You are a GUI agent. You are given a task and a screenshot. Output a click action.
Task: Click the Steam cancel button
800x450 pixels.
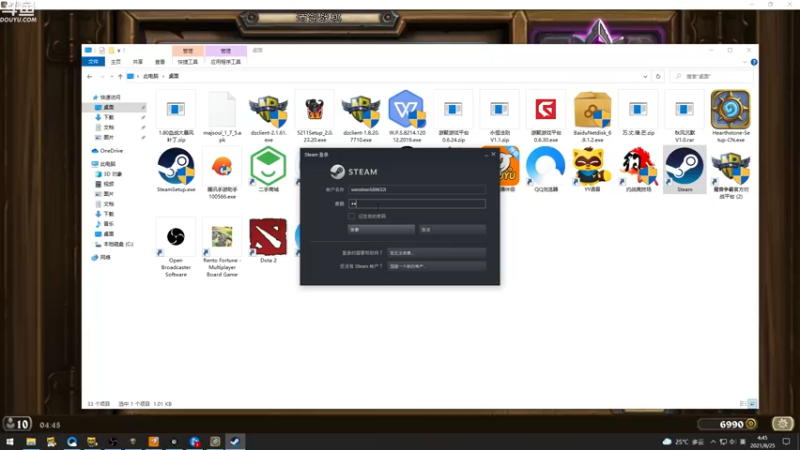pyautogui.click(x=452, y=230)
